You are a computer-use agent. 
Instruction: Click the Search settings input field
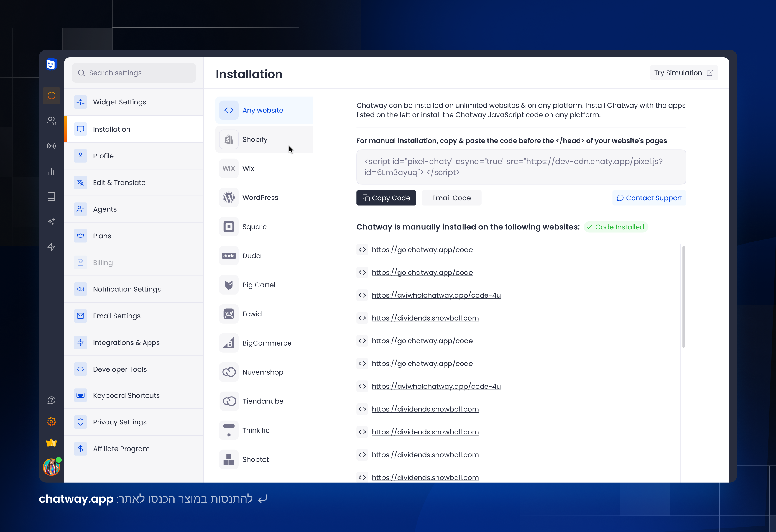click(133, 73)
